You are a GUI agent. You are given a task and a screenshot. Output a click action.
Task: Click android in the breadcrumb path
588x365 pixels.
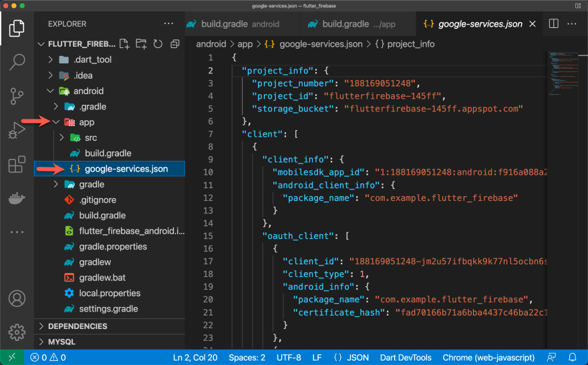point(211,44)
